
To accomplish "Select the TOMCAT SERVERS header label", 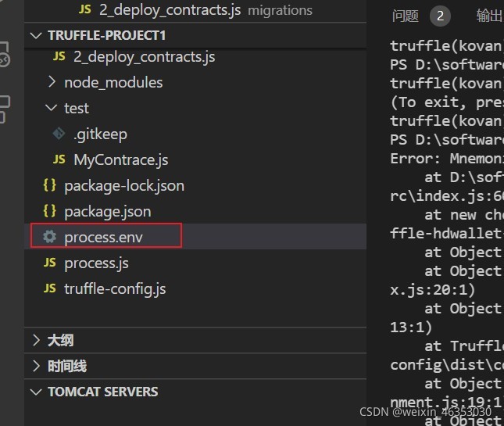I will (103, 392).
